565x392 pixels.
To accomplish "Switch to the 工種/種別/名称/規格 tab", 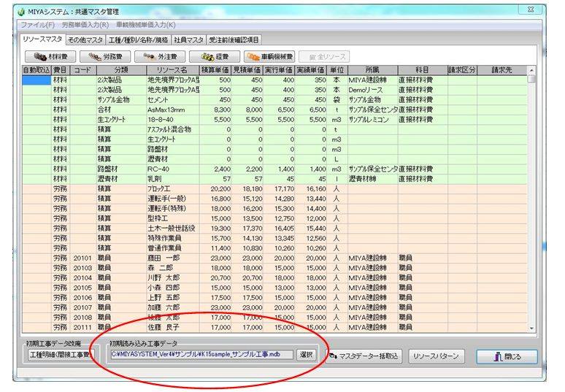I will coord(139,40).
